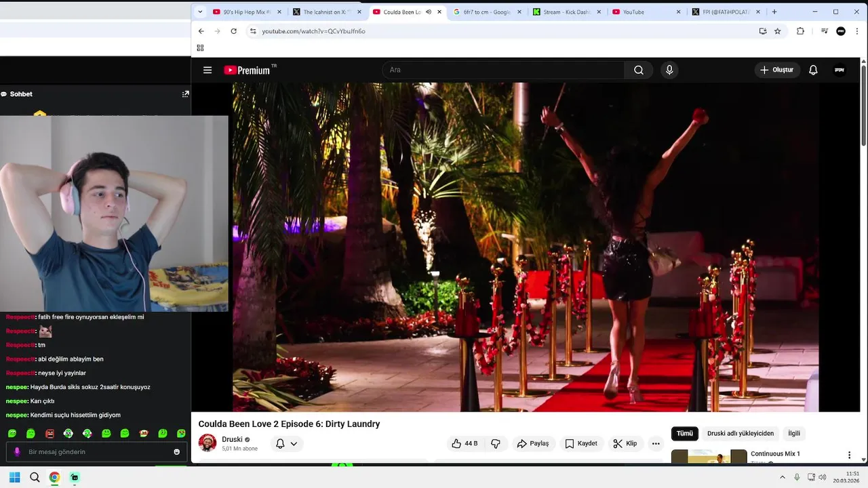Open the Continuous Mix 1 thumbnail

point(709,457)
